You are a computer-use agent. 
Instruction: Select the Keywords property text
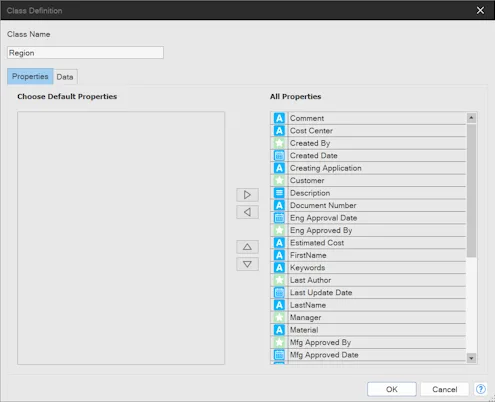click(x=307, y=268)
